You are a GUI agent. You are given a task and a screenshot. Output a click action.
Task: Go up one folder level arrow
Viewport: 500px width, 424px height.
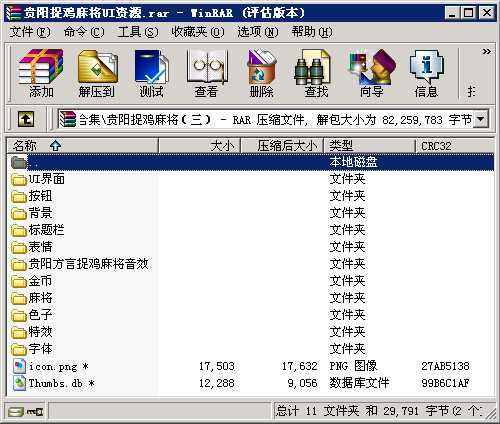pos(26,119)
